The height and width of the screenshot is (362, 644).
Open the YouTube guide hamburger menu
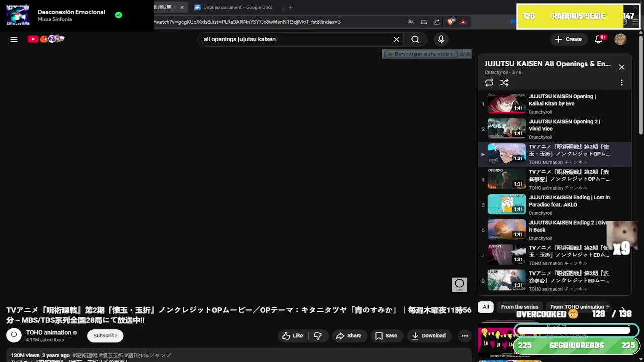[14, 39]
